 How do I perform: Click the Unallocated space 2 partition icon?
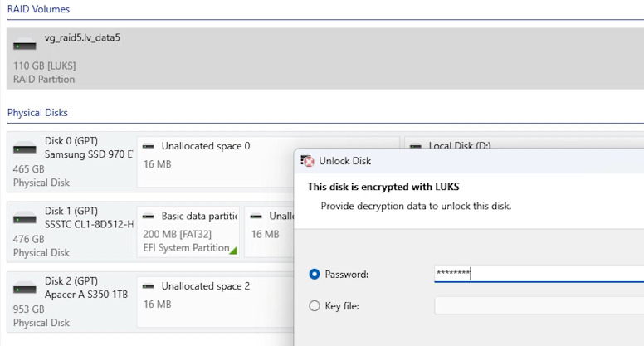(149, 286)
